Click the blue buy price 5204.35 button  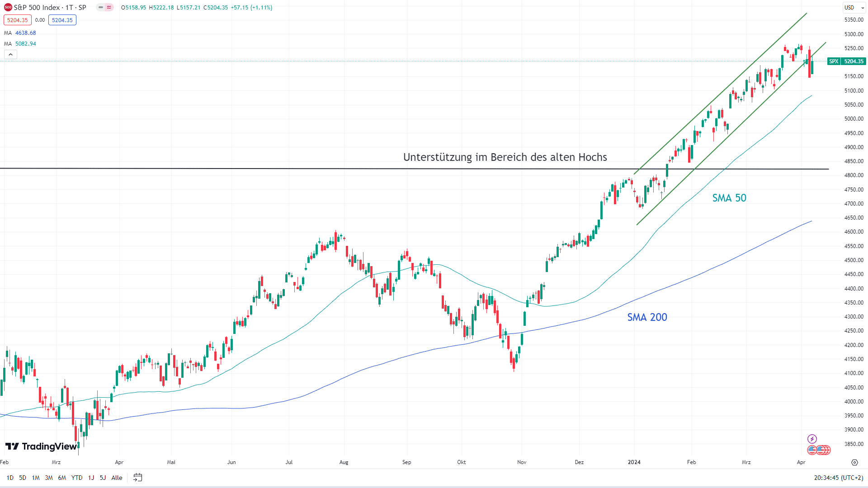(62, 20)
